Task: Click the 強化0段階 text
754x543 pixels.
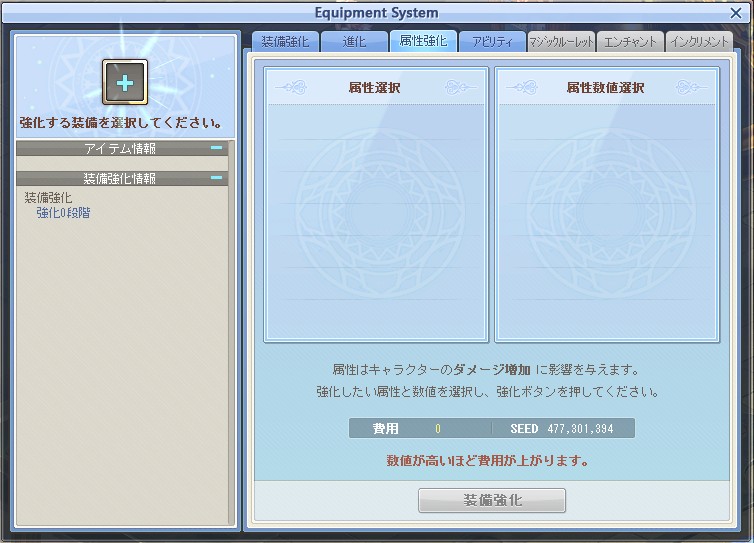Action: [x=63, y=213]
